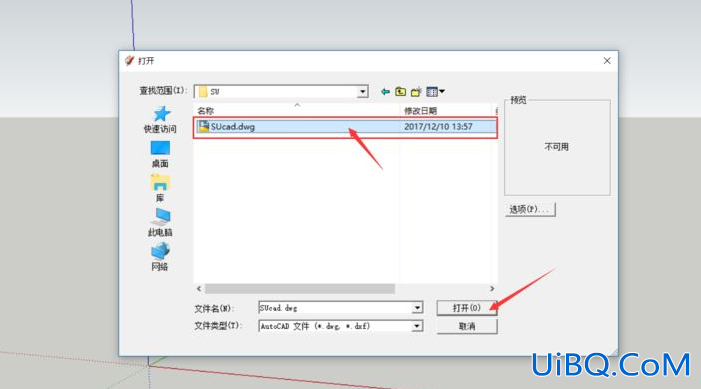701x389 pixels.
Task: Click the left scroll arrow of file list
Action: tap(199, 289)
